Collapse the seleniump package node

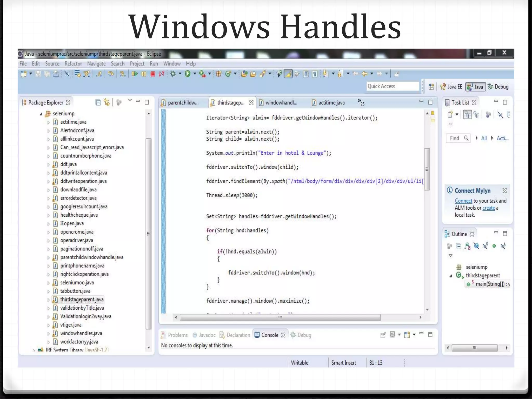pyautogui.click(x=41, y=114)
